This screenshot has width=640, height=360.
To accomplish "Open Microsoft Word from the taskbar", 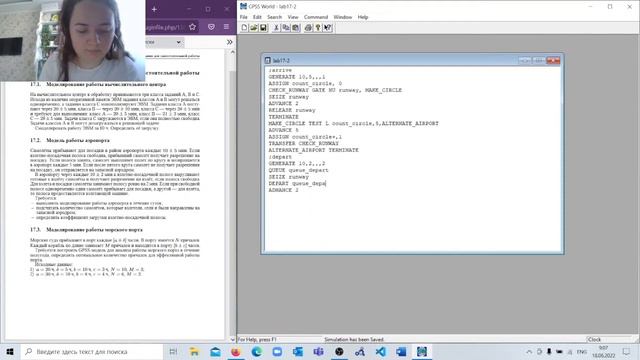I will [401, 351].
